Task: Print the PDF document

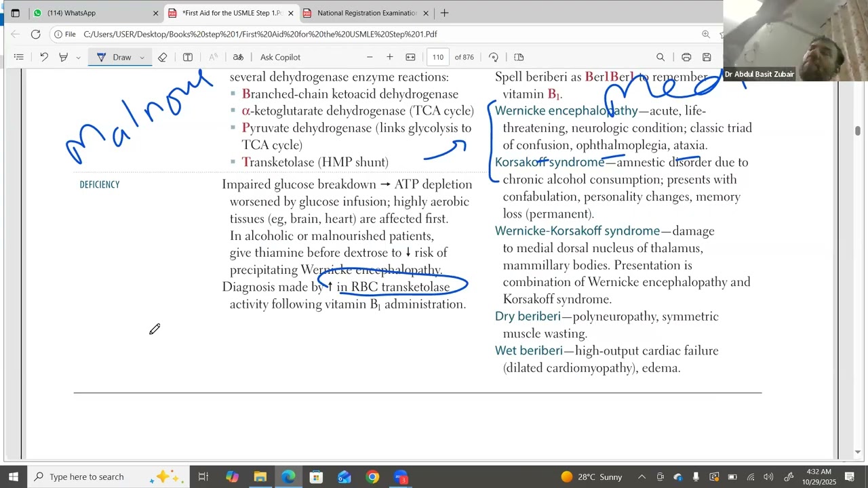Action: click(x=686, y=57)
